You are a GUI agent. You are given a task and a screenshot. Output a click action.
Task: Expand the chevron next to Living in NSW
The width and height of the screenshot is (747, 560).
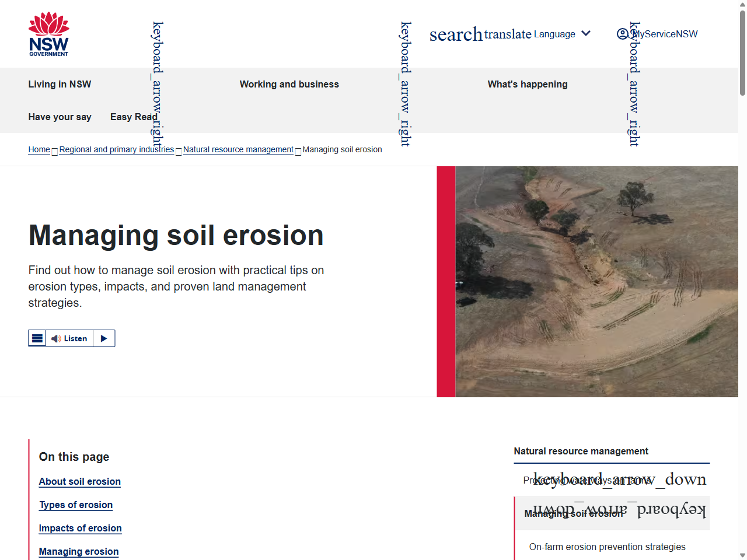pyautogui.click(x=156, y=85)
